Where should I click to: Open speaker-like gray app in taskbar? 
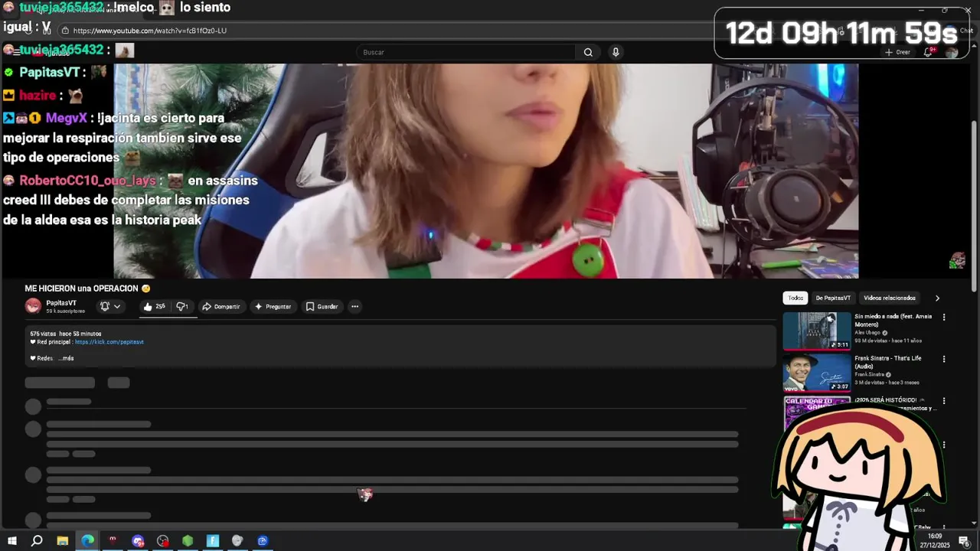click(237, 541)
